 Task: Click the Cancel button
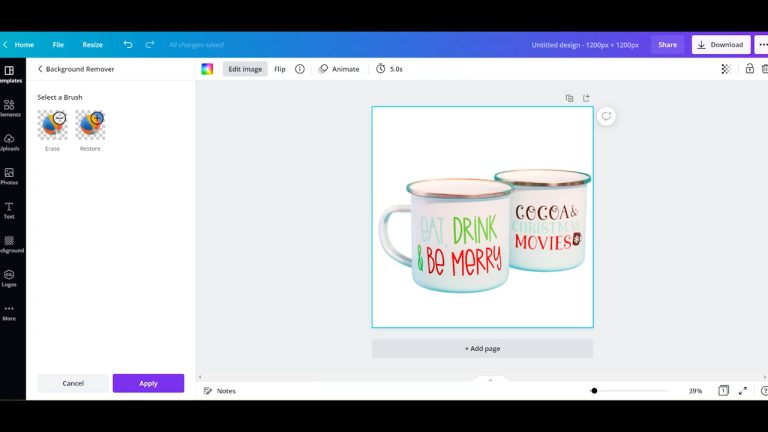73,383
